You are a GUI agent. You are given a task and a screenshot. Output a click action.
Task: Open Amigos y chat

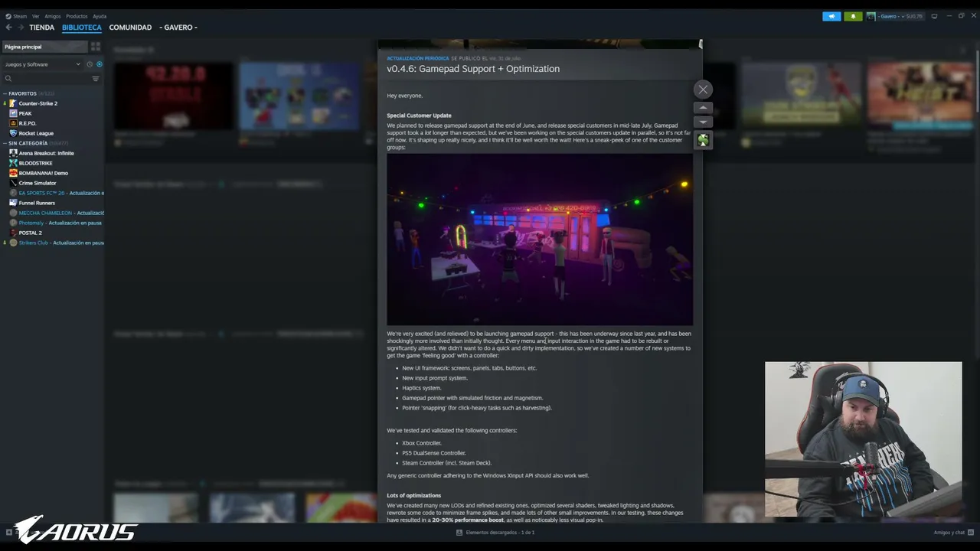tap(949, 533)
